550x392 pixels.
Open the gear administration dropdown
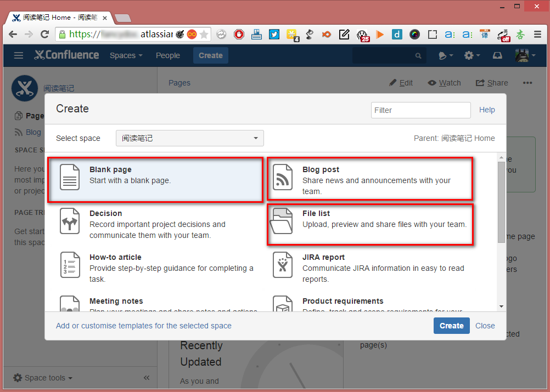coord(472,55)
